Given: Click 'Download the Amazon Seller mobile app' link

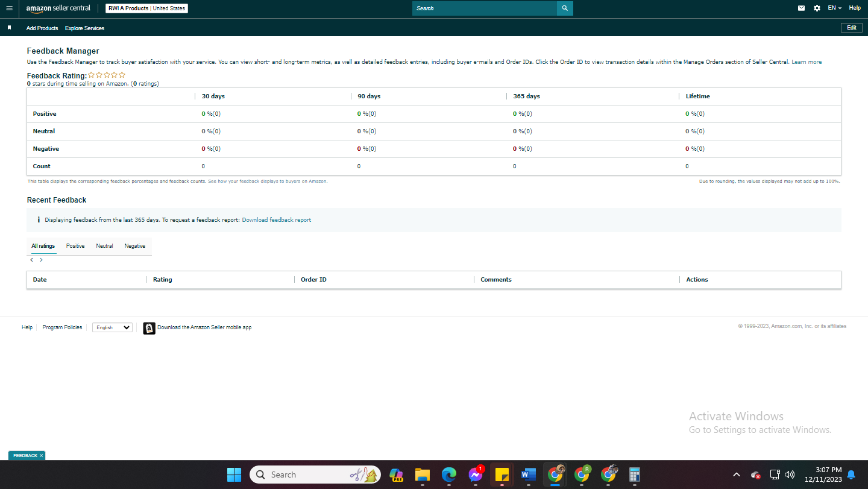Looking at the screenshot, I should [x=204, y=327].
